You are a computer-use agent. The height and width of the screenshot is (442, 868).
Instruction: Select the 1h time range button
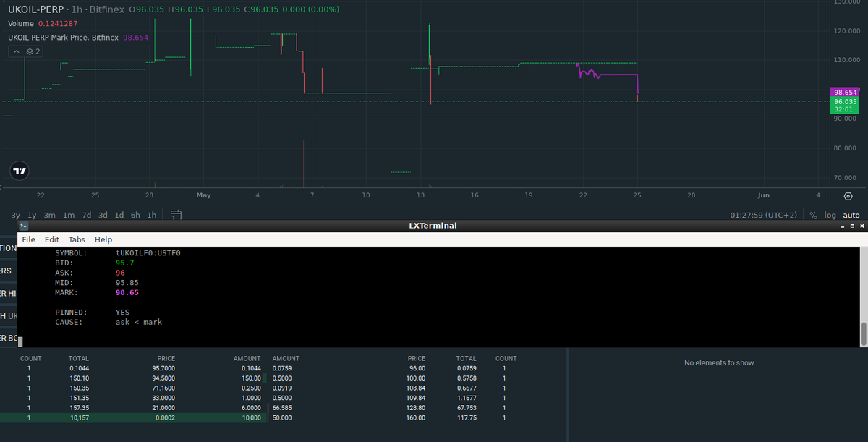(x=151, y=215)
